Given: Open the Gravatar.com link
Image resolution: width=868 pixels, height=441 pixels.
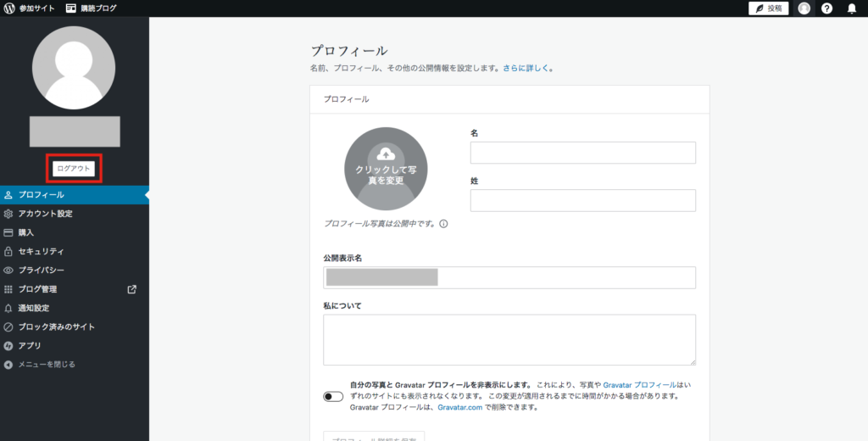Looking at the screenshot, I should (x=459, y=407).
